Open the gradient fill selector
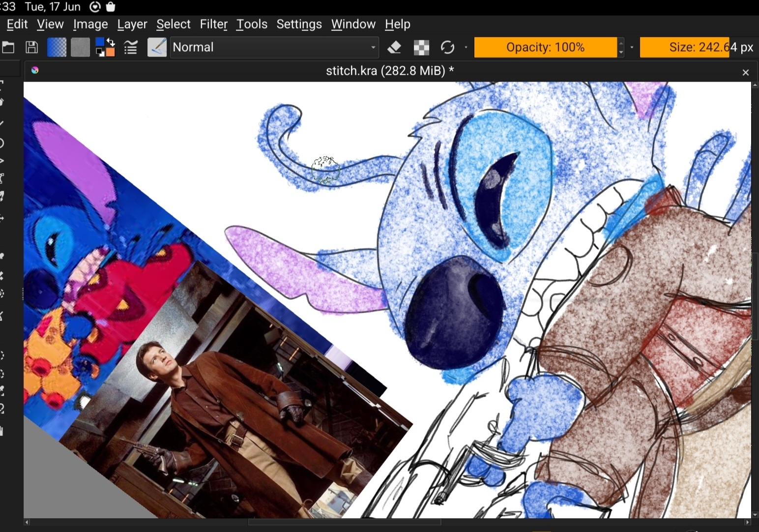Image resolution: width=759 pixels, height=532 pixels. (57, 48)
